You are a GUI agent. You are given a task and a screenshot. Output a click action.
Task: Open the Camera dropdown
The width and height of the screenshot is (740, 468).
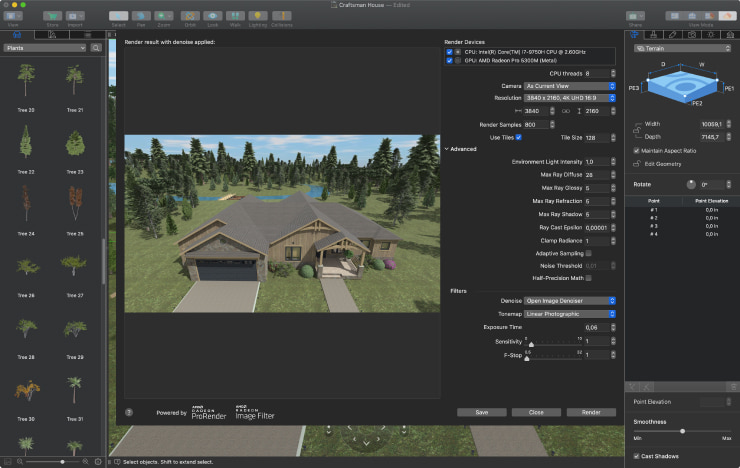point(570,86)
